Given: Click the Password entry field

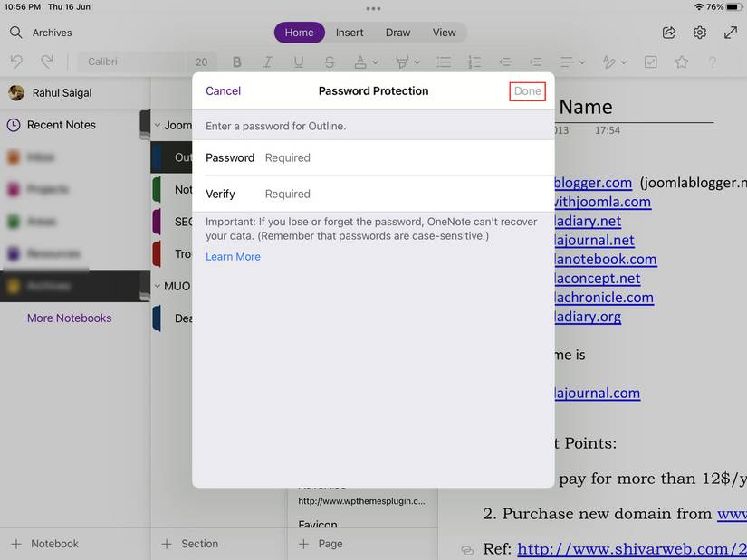Looking at the screenshot, I should [362, 157].
